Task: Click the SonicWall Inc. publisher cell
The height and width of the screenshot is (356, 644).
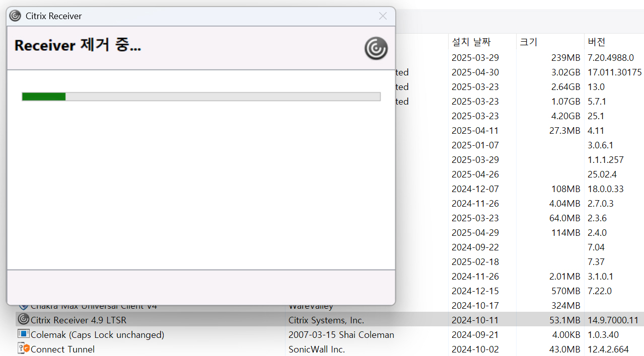Action: tap(316, 349)
